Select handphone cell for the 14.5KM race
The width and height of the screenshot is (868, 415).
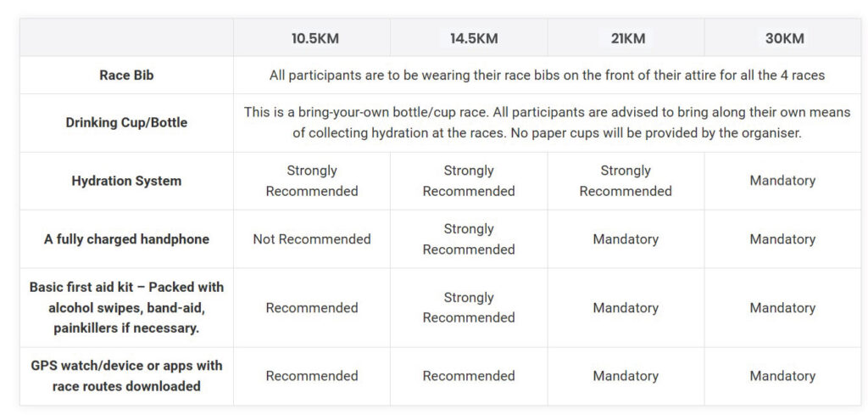click(469, 239)
